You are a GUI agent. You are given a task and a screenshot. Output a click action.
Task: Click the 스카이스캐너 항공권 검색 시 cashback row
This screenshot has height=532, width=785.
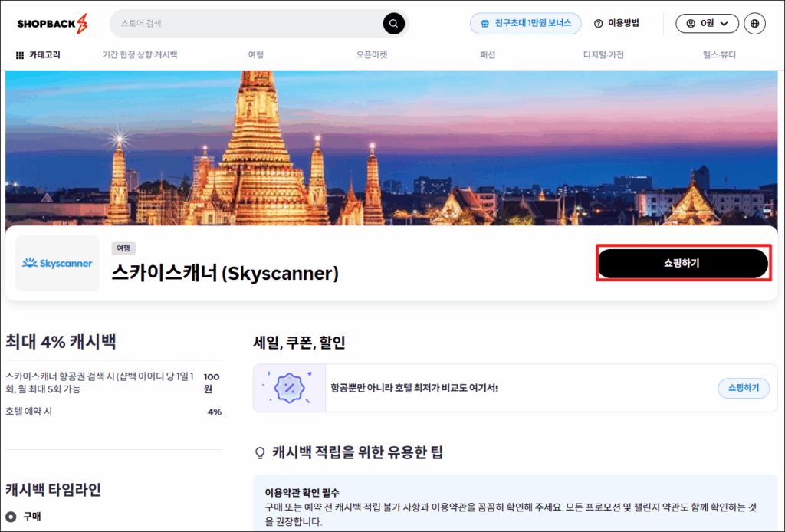[113, 383]
